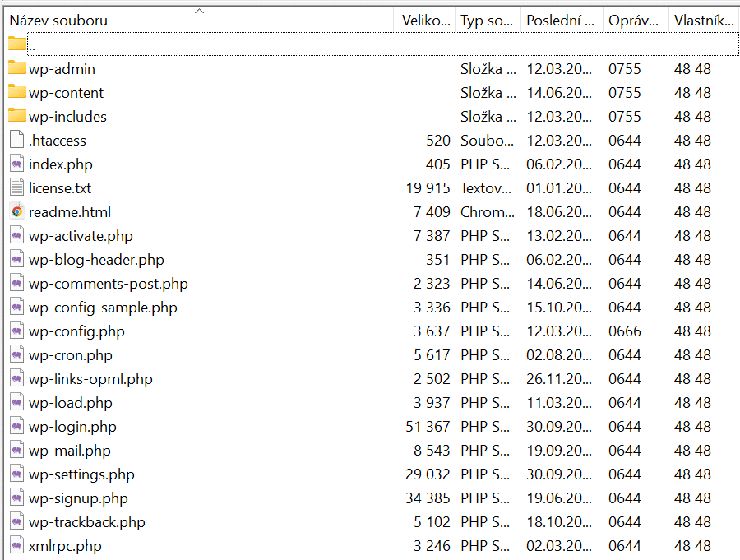Sort by the Oprávnění column header

click(636, 20)
